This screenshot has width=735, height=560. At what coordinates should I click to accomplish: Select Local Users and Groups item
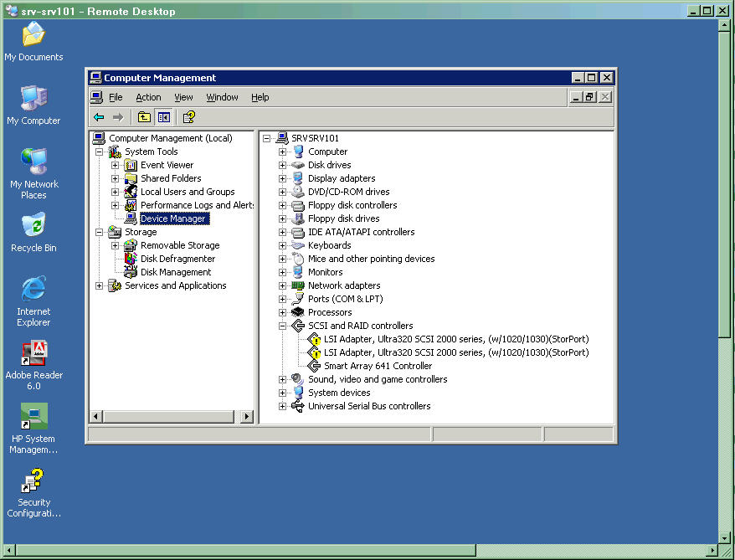[187, 192]
